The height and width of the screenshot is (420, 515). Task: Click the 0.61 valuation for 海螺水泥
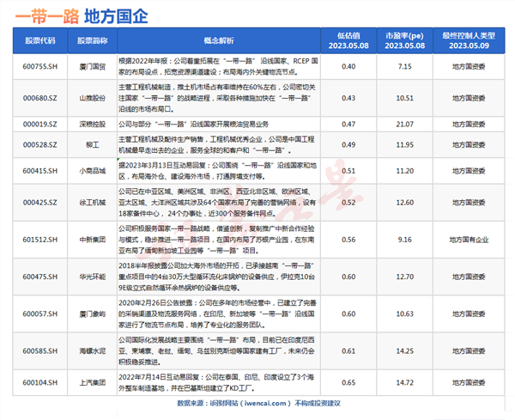[348, 351]
